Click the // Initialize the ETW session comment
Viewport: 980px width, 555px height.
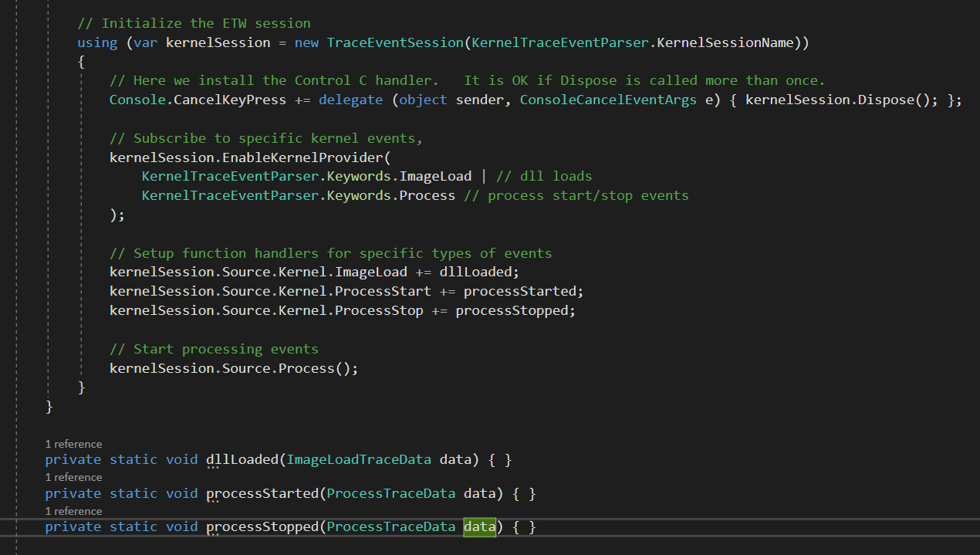pos(193,23)
